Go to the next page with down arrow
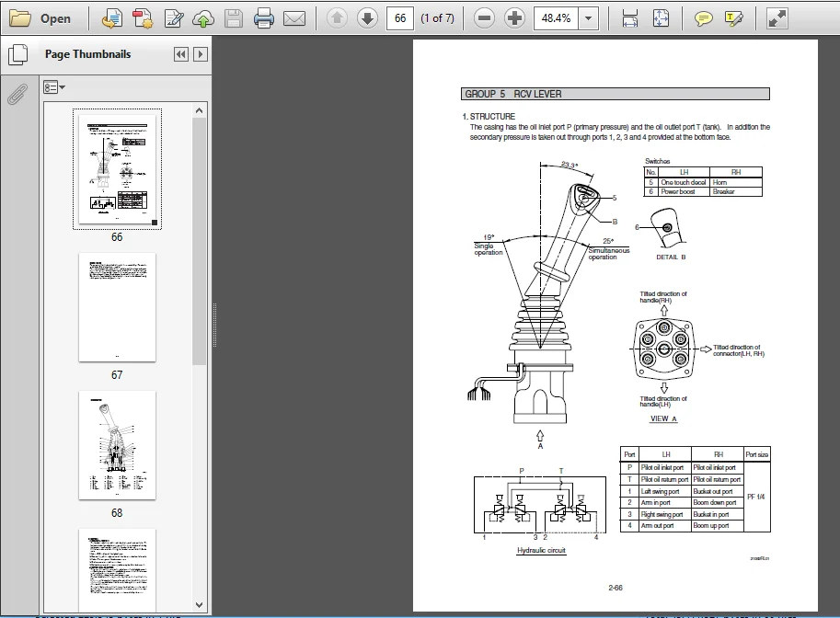 click(x=367, y=18)
